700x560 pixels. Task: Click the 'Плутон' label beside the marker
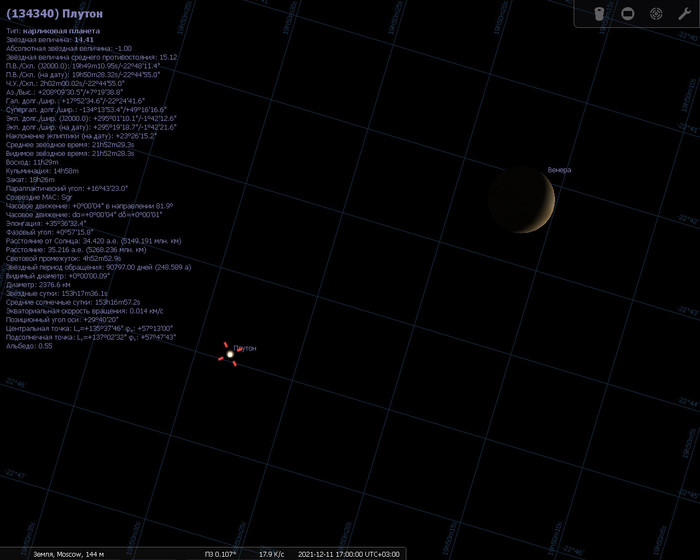pyautogui.click(x=245, y=348)
